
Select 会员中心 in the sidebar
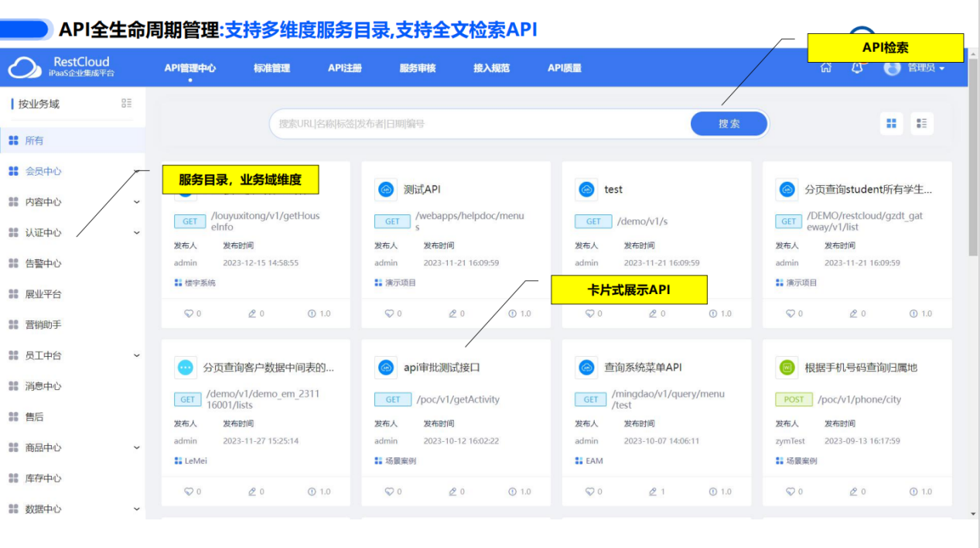[x=72, y=171]
